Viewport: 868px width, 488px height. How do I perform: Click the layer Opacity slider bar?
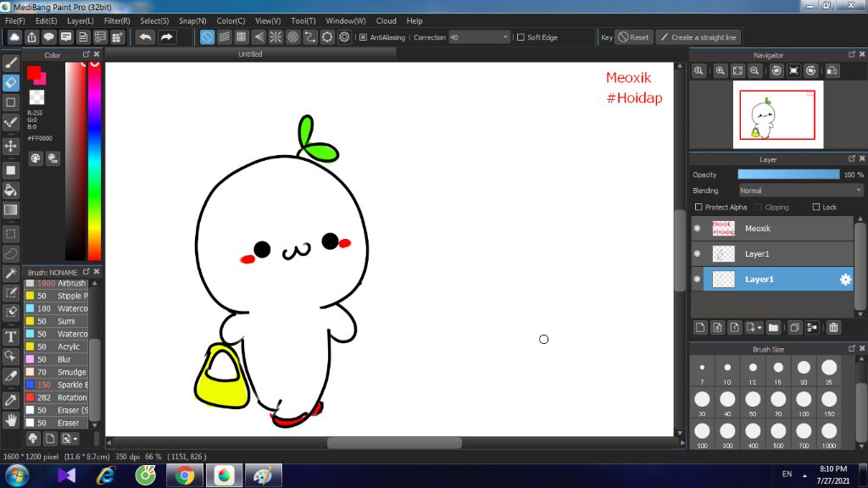click(788, 175)
